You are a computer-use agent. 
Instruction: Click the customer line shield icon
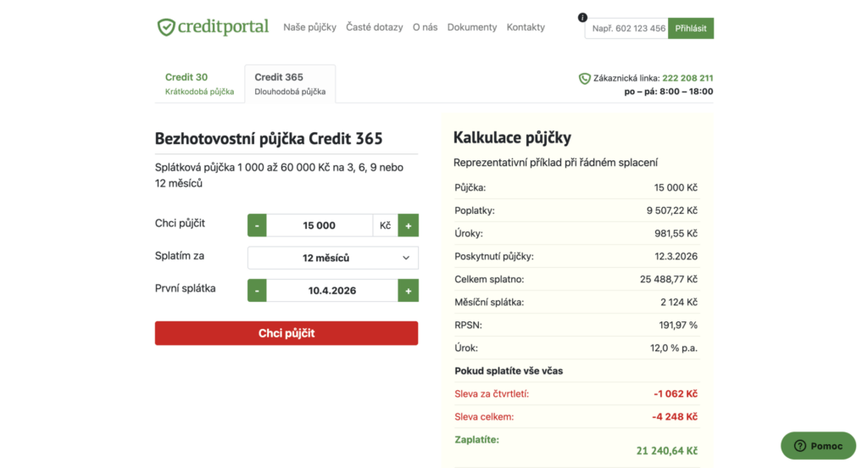coord(585,78)
